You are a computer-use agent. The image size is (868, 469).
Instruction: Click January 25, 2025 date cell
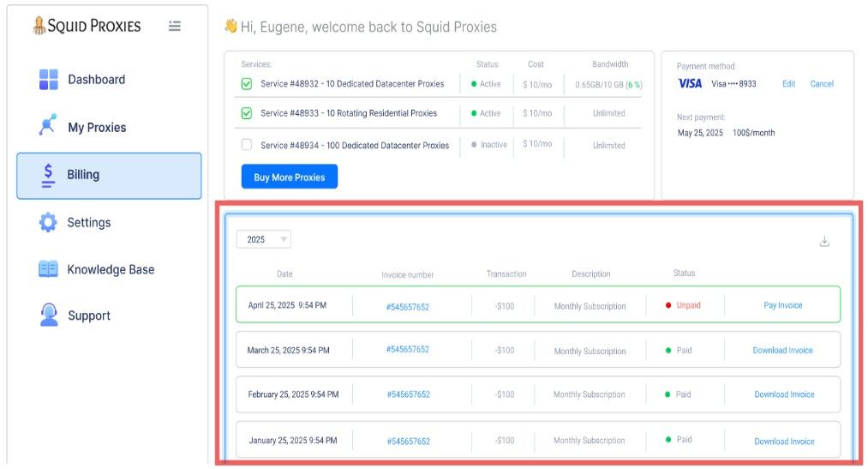click(x=293, y=440)
